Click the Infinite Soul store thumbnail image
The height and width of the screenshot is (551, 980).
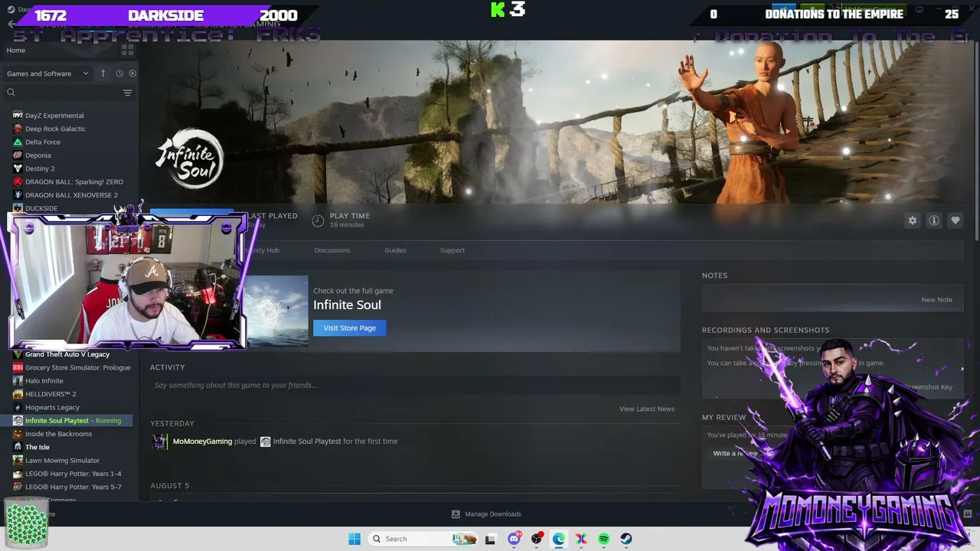click(276, 311)
